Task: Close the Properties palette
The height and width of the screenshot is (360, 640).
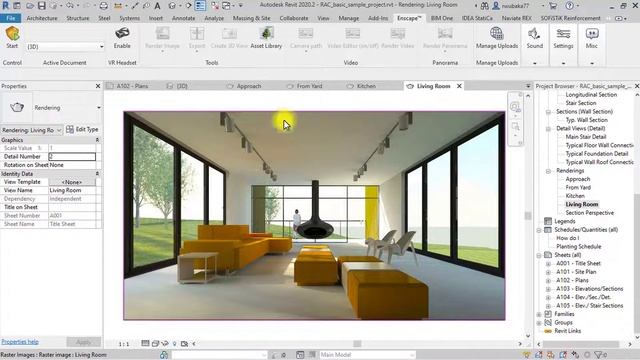Action: point(98,86)
